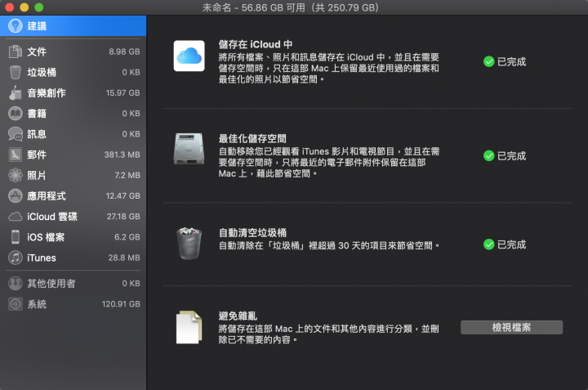Click the 郵件 mail stamp icon
This screenshot has height=390, width=588.
coord(16,155)
